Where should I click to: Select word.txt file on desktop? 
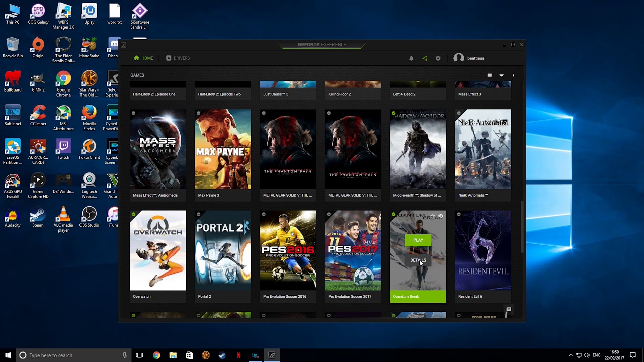point(115,14)
